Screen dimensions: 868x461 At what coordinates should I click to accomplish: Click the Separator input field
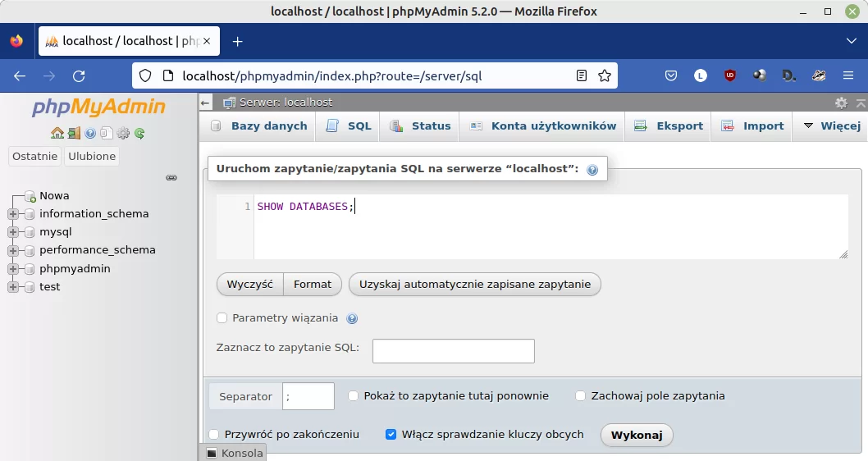[308, 396]
